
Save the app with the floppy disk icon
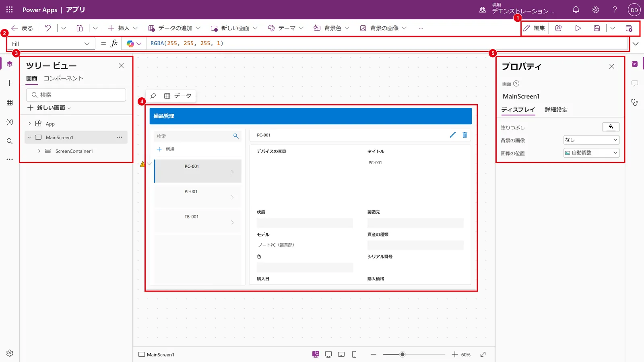tap(597, 28)
